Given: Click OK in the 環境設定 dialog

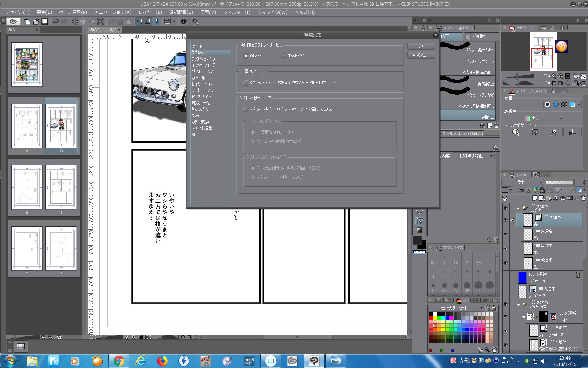Looking at the screenshot, I should pyautogui.click(x=421, y=46).
